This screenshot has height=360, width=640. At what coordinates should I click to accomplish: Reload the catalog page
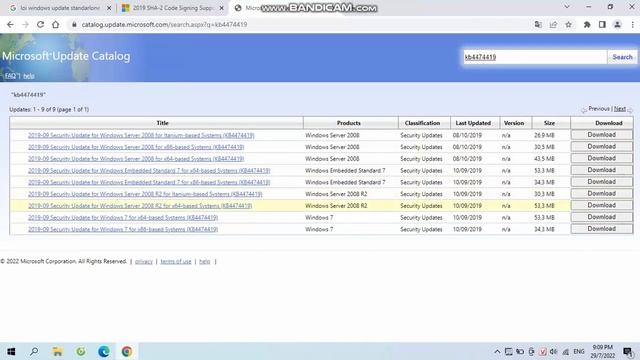click(x=40, y=24)
